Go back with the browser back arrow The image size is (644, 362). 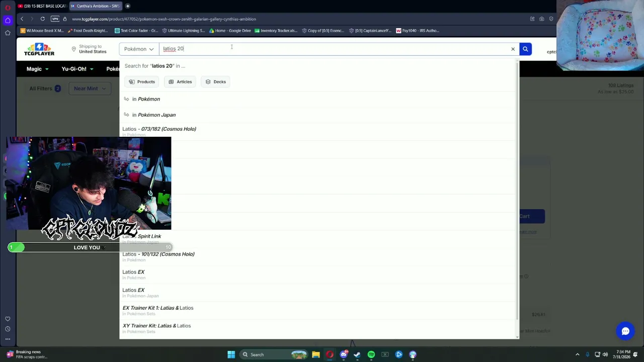click(x=22, y=19)
